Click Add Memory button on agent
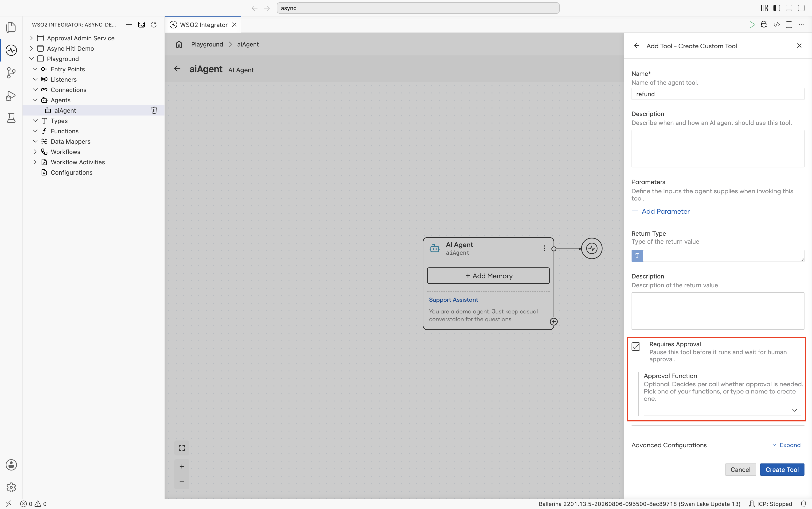This screenshot has width=812, height=509. point(488,276)
